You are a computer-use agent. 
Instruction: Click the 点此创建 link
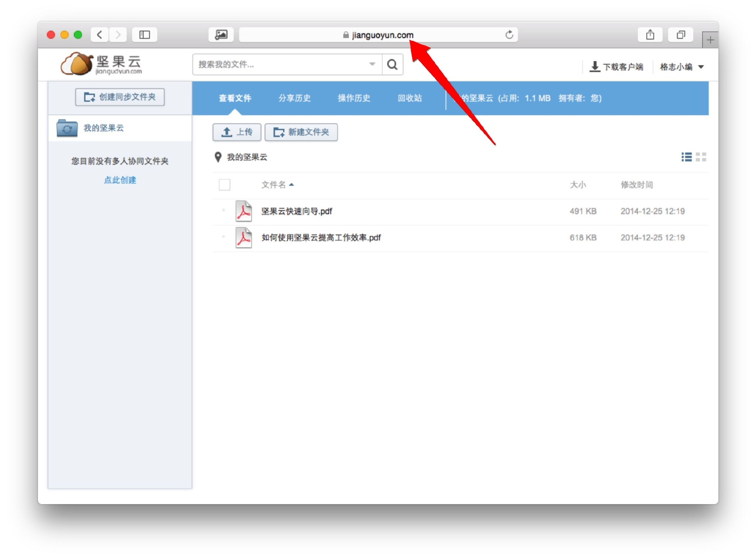coord(120,180)
